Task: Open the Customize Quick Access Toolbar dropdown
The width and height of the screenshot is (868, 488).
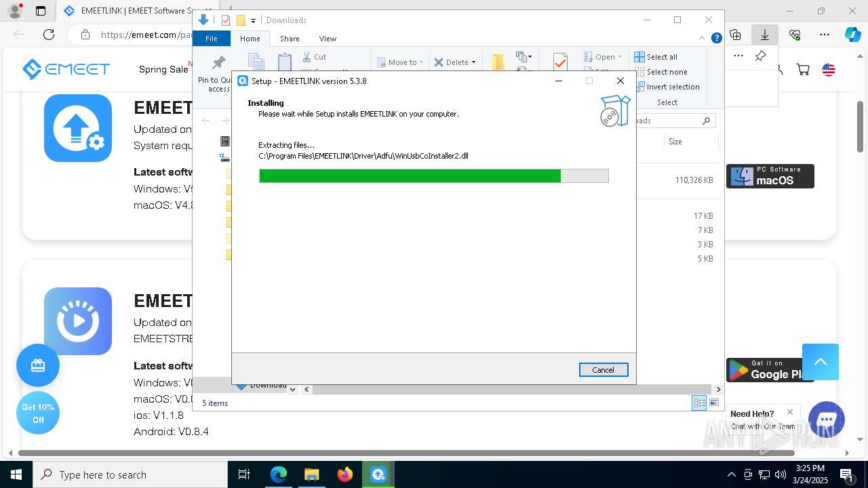Action: click(x=254, y=21)
